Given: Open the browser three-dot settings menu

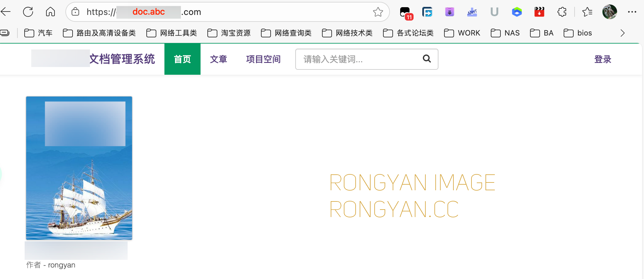Looking at the screenshot, I should [x=632, y=12].
